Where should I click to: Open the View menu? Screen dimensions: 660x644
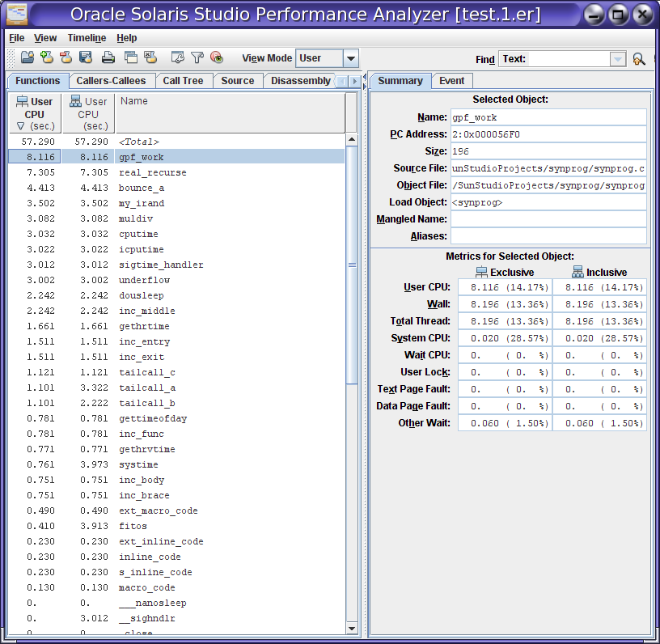[45, 38]
